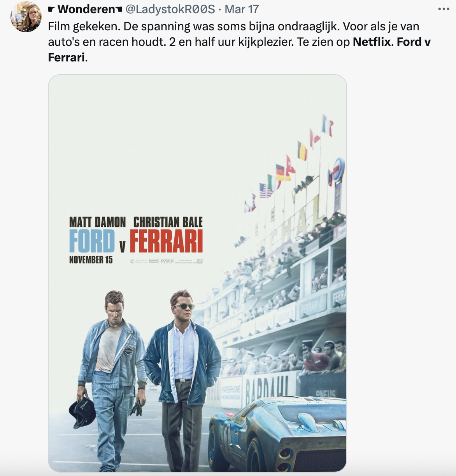The height and width of the screenshot is (476, 456).
Task: Open tweet by clicking 'Film gekeken' text
Action: [x=84, y=26]
